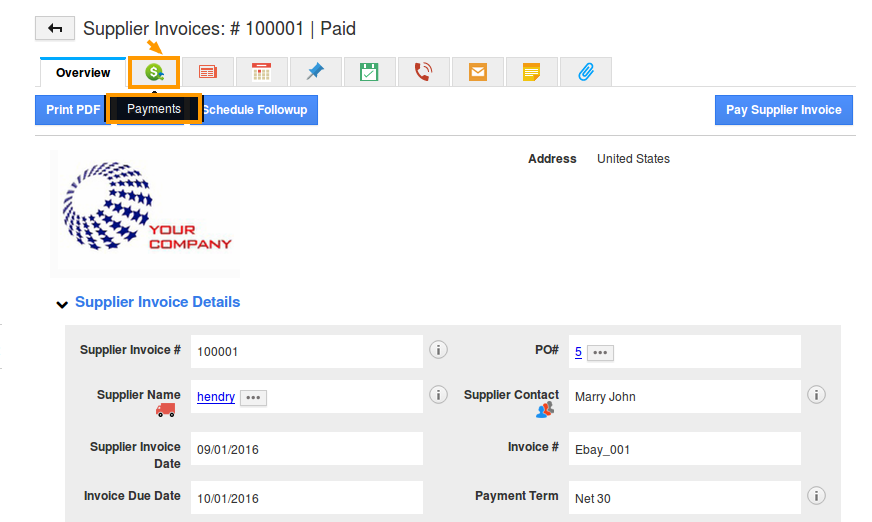Screen dimensions: 872x522
Task: Click the info icon beside Supplier Contact field
Action: [x=816, y=395]
